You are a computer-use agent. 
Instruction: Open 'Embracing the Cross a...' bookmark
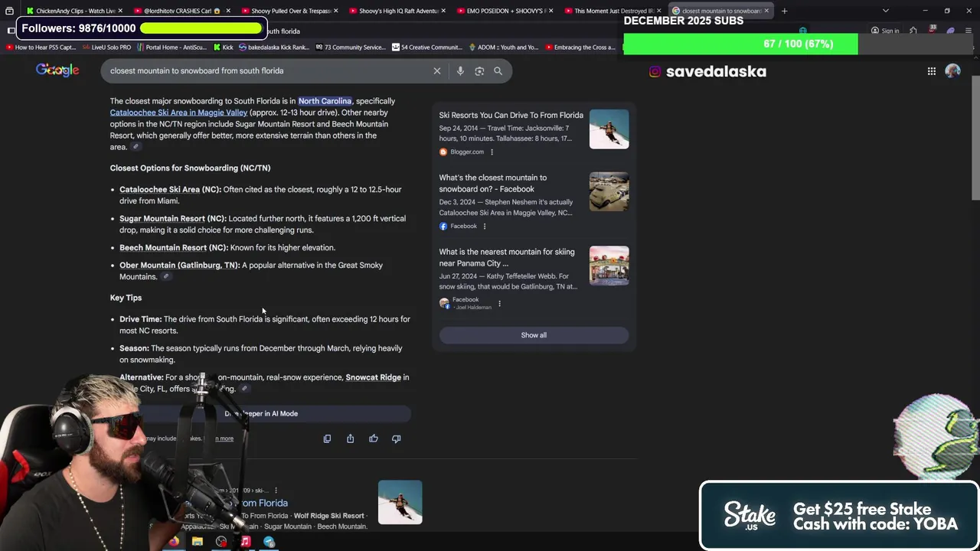(x=580, y=47)
